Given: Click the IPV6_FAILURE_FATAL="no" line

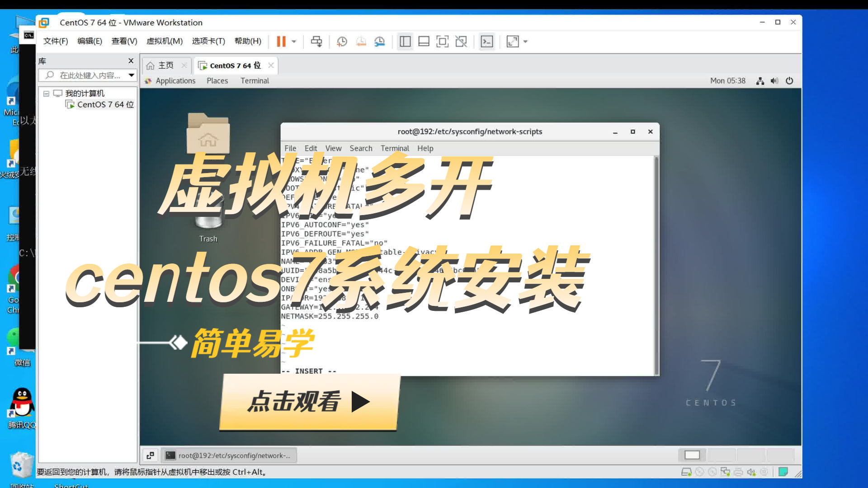Looking at the screenshot, I should point(334,243).
